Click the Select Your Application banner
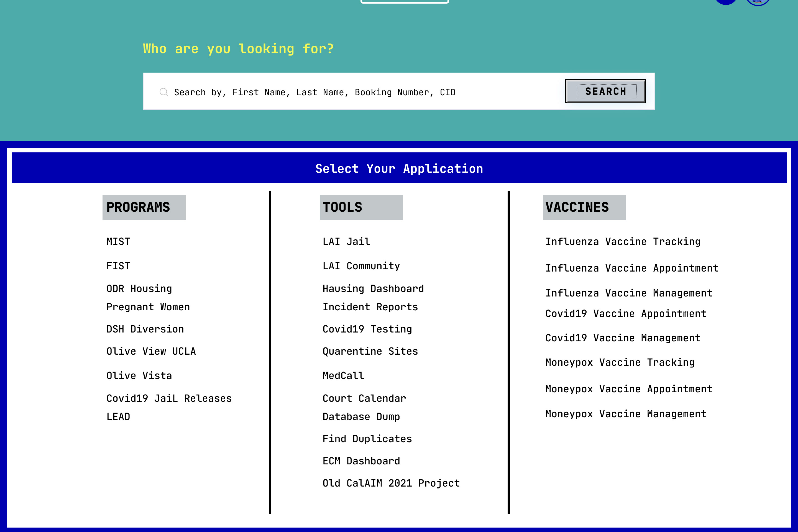 coord(399,168)
